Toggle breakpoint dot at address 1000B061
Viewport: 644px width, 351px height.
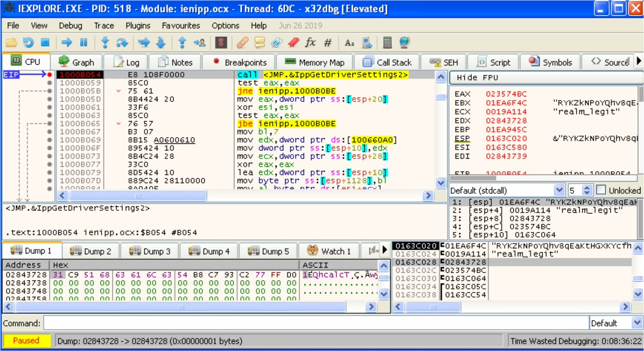click(50, 107)
